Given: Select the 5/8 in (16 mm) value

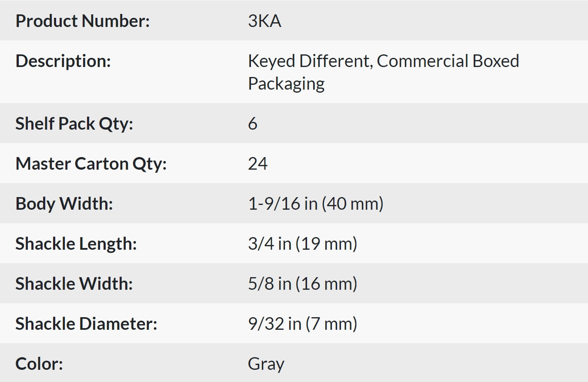Looking at the screenshot, I should (302, 284).
